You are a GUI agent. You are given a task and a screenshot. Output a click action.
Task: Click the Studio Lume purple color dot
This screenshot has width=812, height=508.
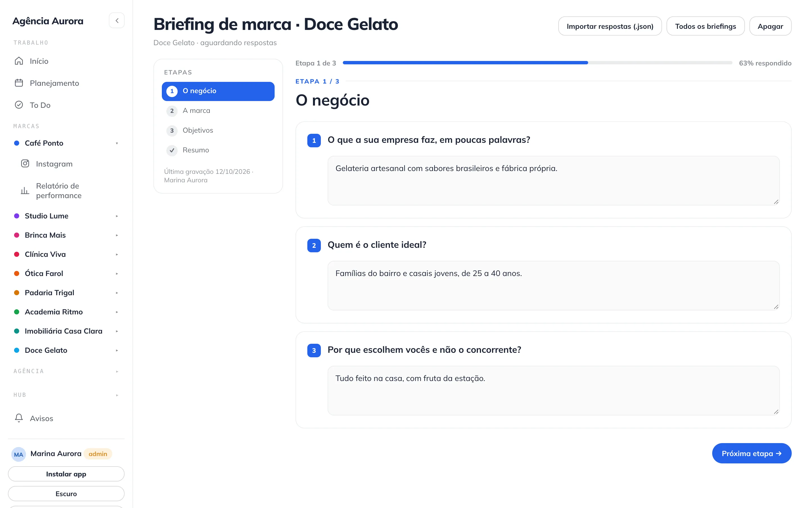point(16,216)
